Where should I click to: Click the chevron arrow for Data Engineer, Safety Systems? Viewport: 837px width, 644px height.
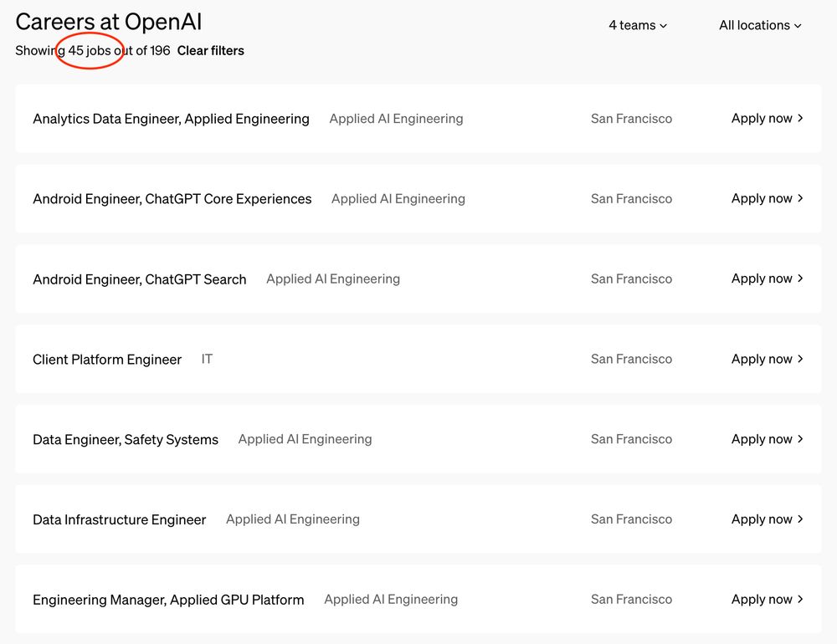pyautogui.click(x=801, y=439)
